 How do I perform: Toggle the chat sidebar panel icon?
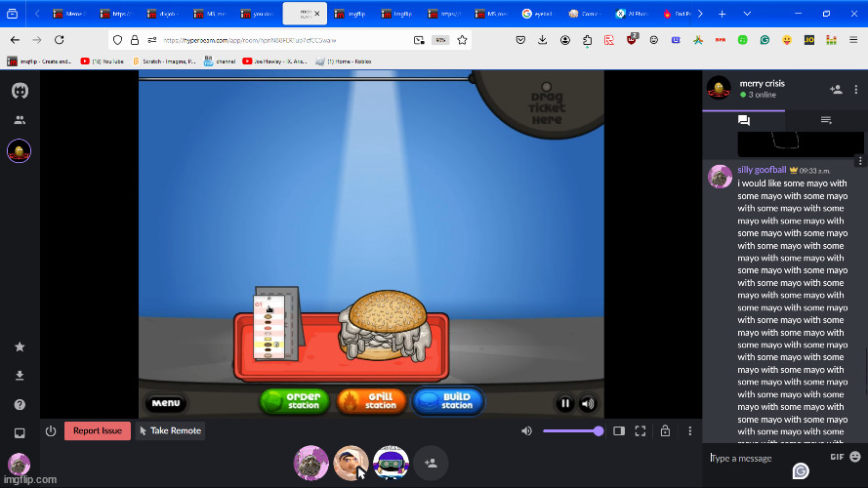[x=618, y=430]
